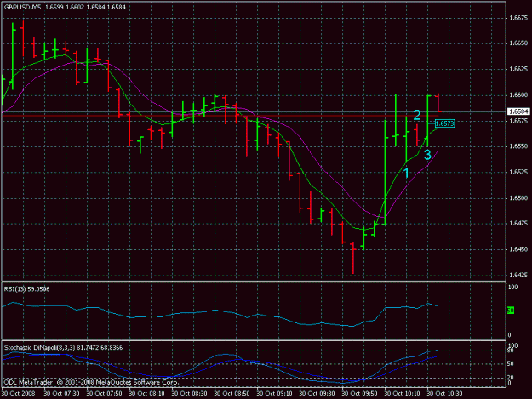Image resolution: width=532 pixels, height=399 pixels.
Task: Click the RSI(13) 59.0506 indicator label
Action: pyautogui.click(x=26, y=289)
